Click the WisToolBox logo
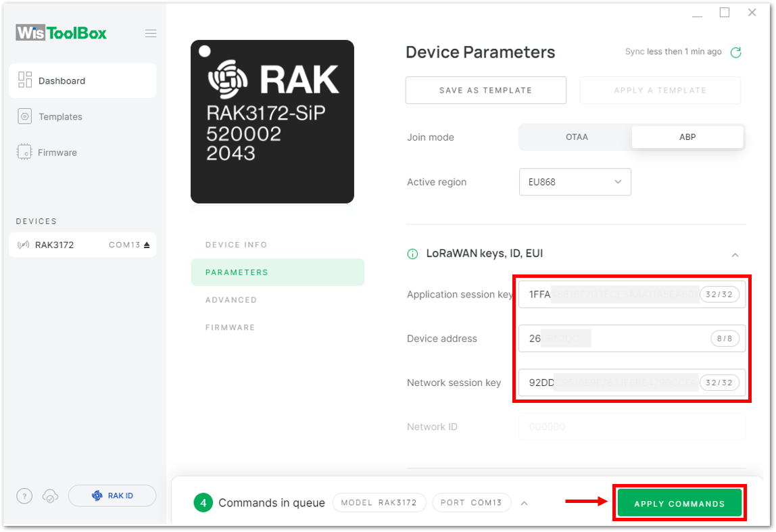 (x=61, y=32)
